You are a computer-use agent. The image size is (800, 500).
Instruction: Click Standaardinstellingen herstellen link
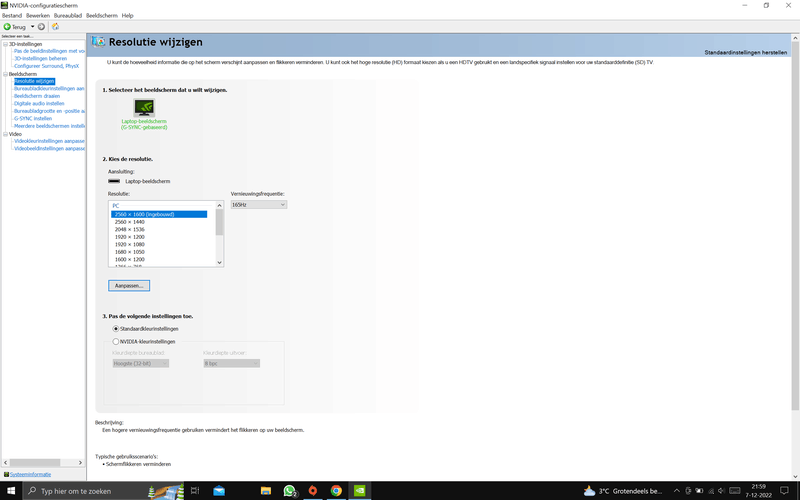745,53
